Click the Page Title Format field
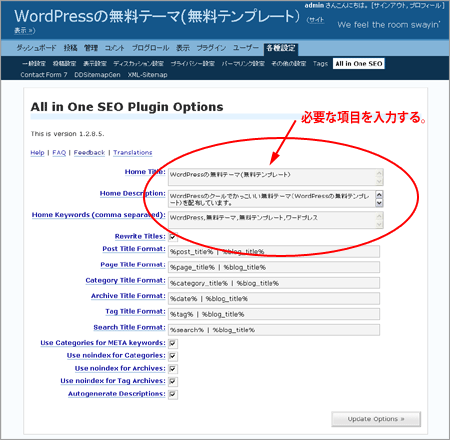This screenshot has width=450, height=440. tap(274, 267)
